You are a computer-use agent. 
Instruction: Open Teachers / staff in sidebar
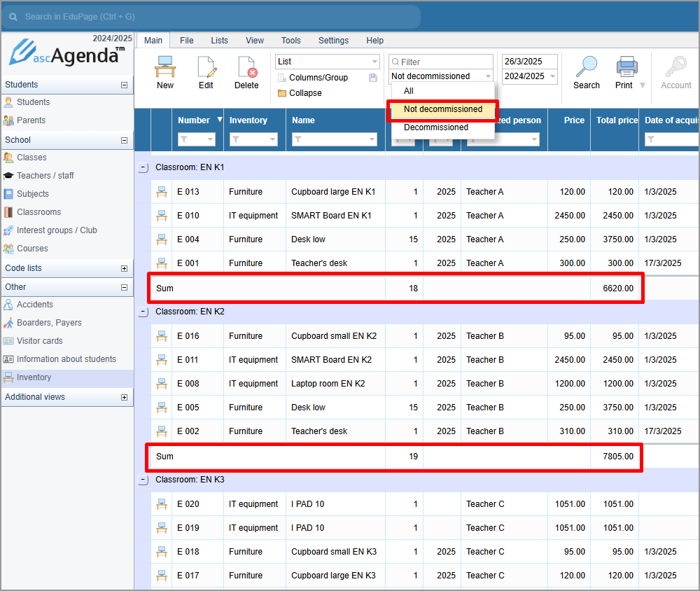[45, 176]
